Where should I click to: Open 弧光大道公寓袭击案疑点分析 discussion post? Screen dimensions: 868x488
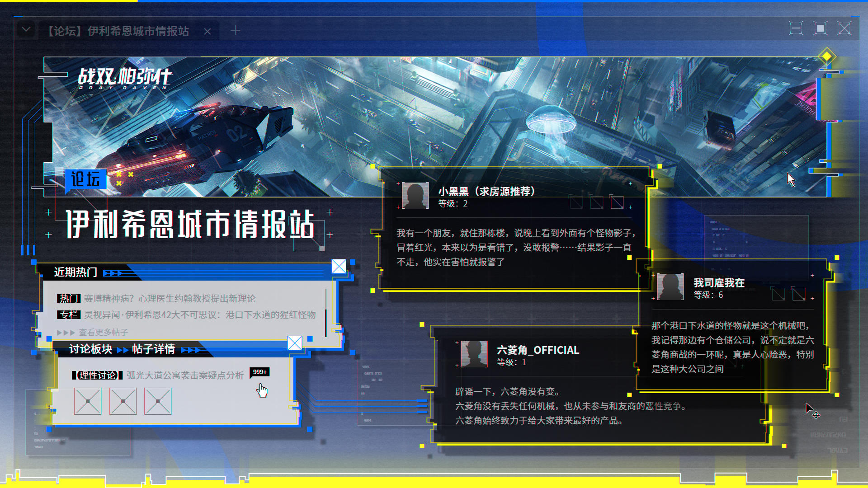click(184, 375)
